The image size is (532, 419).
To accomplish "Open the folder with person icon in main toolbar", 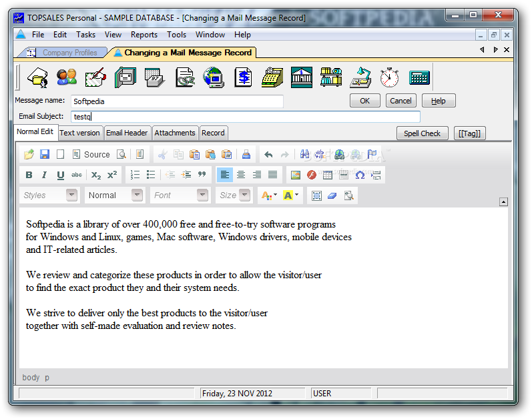I will pyautogui.click(x=37, y=77).
